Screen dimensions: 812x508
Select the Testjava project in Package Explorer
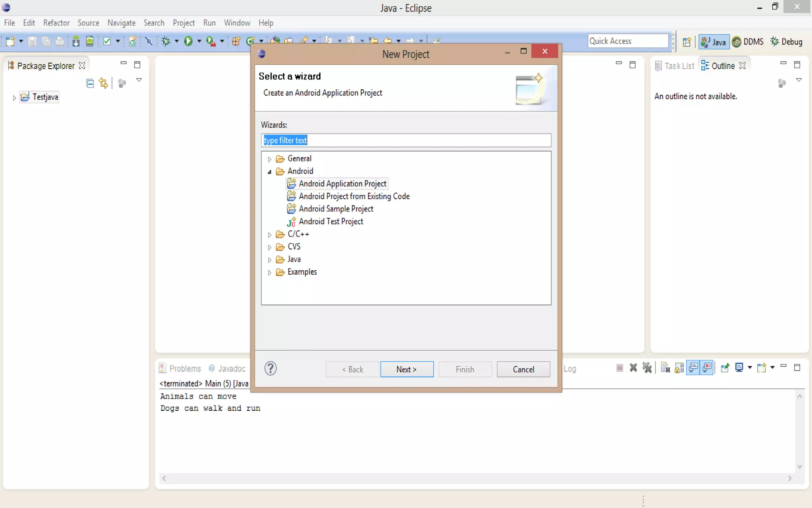(x=40, y=97)
